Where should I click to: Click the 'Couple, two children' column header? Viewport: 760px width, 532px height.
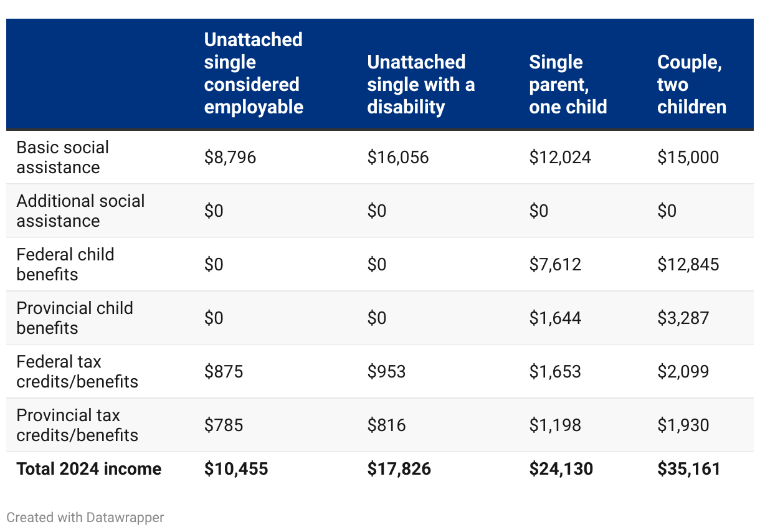(x=691, y=85)
